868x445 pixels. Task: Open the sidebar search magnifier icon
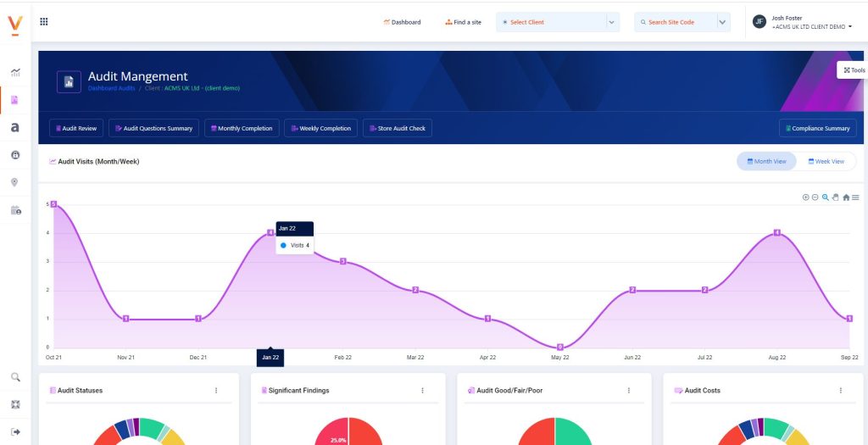point(15,377)
